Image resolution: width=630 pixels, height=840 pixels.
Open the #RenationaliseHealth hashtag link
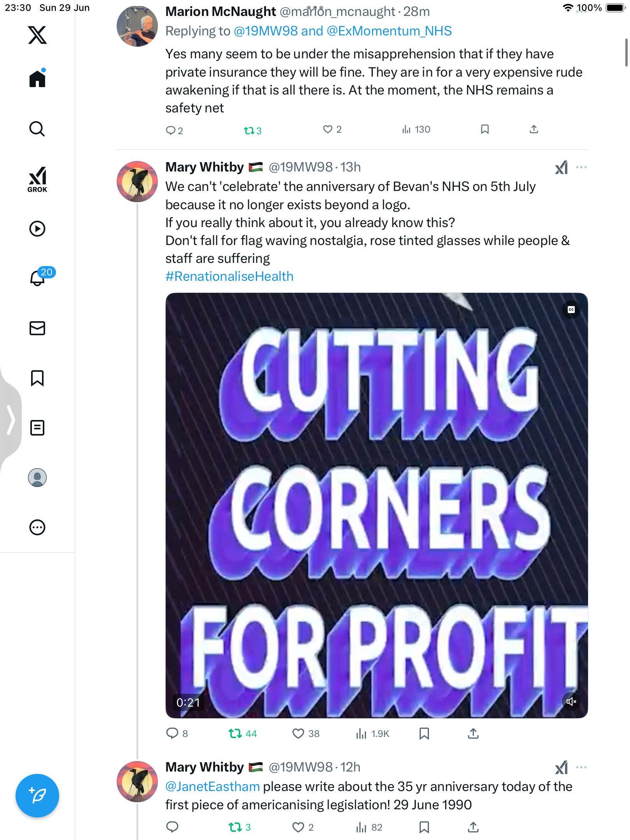pos(229,276)
